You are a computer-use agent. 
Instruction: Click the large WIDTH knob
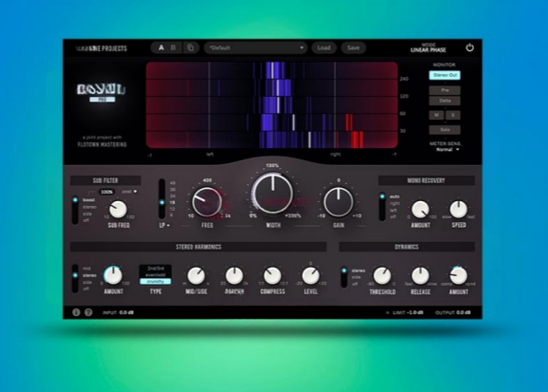273,193
